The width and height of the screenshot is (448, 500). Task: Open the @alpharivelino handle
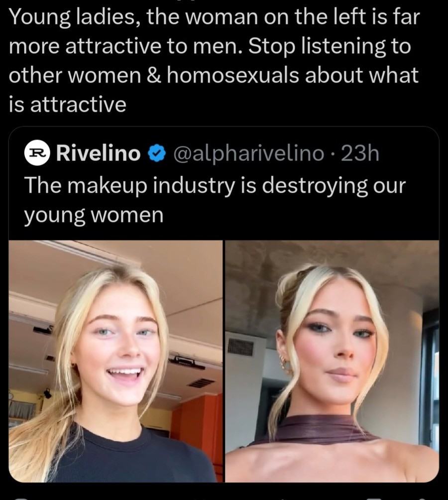pos(248,154)
